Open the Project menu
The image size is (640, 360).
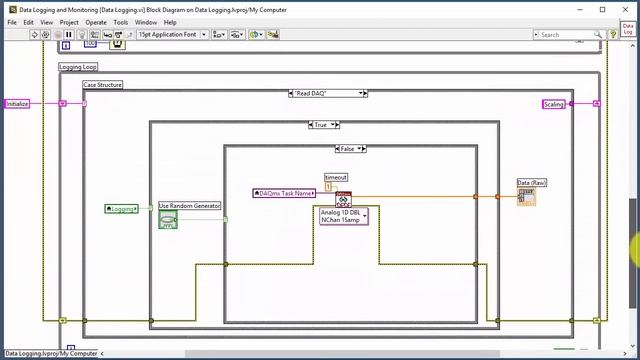coord(69,22)
